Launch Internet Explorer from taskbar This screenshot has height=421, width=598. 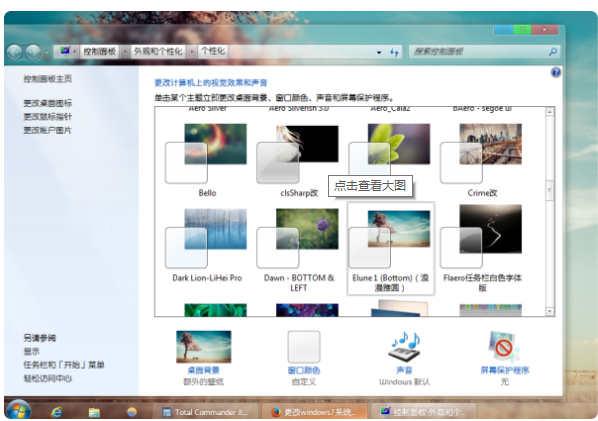(57, 412)
